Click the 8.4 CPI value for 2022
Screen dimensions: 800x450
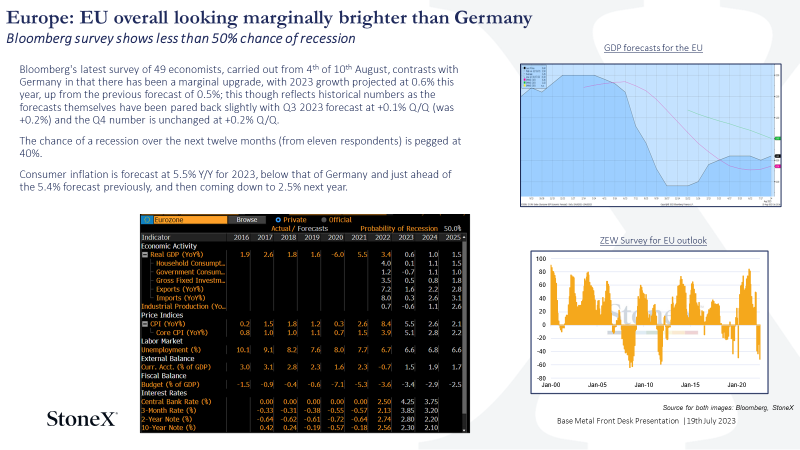(x=386, y=324)
